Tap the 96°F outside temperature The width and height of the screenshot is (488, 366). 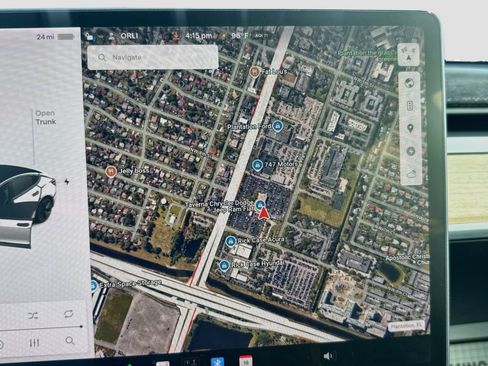pyautogui.click(x=240, y=35)
